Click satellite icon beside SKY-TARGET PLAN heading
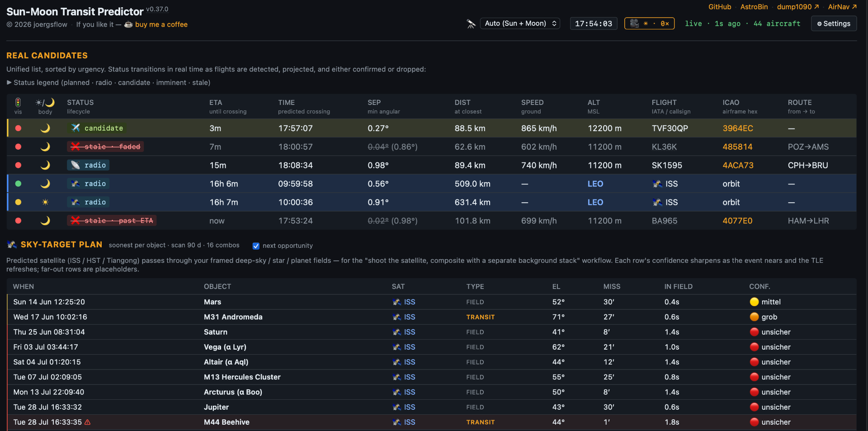This screenshot has width=868, height=431. coord(12,245)
